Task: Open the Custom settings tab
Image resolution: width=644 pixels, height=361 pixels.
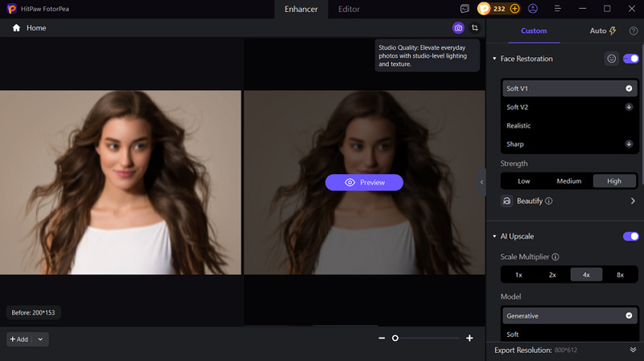Action: [x=533, y=30]
